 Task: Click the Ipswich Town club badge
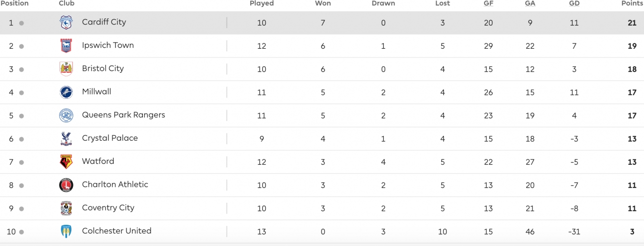tap(66, 46)
